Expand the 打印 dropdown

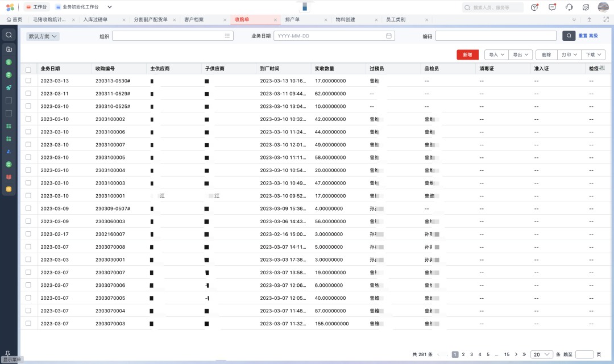[569, 55]
